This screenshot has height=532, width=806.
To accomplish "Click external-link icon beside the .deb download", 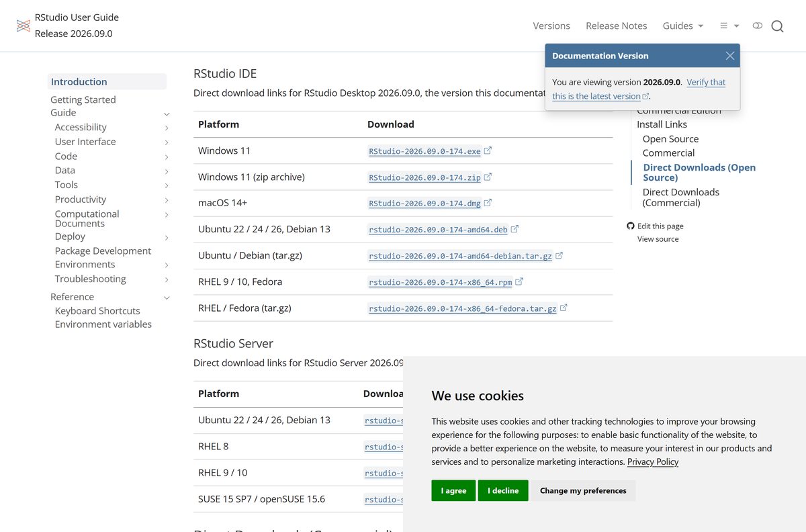I will [x=514, y=229].
